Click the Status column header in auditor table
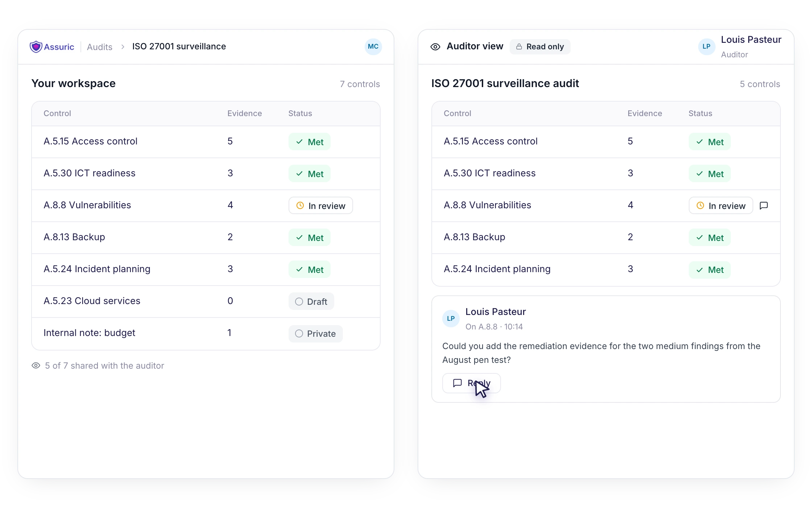 (x=700, y=113)
